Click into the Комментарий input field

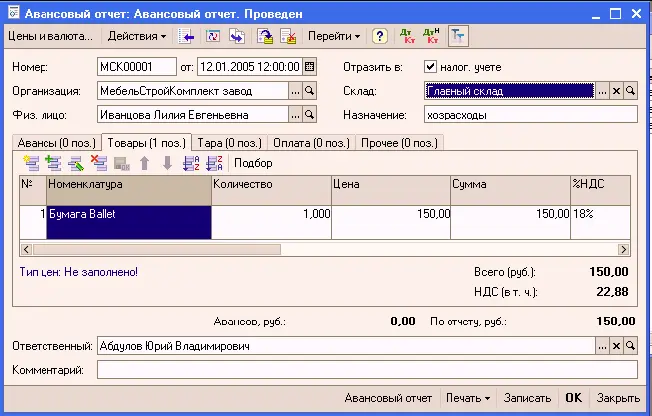(x=366, y=370)
